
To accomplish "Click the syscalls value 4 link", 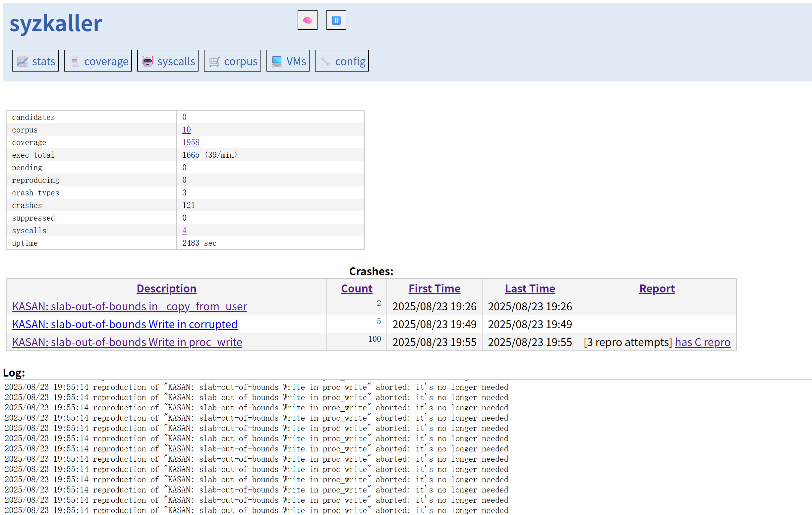I will tap(184, 231).
